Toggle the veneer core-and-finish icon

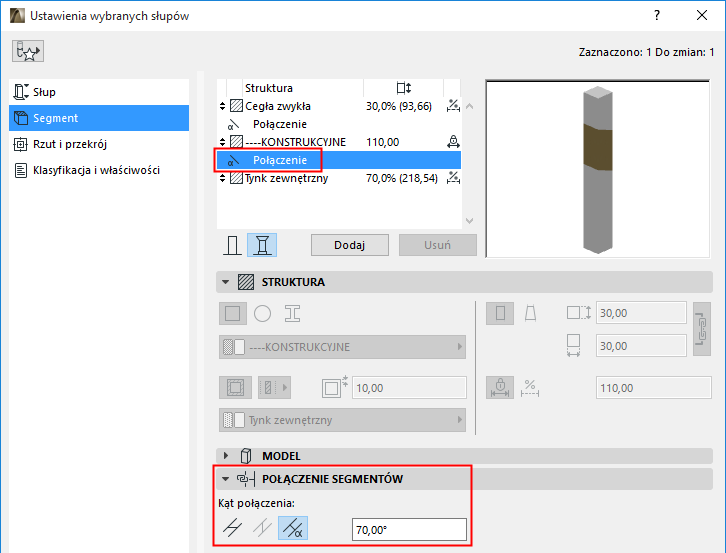(x=235, y=388)
